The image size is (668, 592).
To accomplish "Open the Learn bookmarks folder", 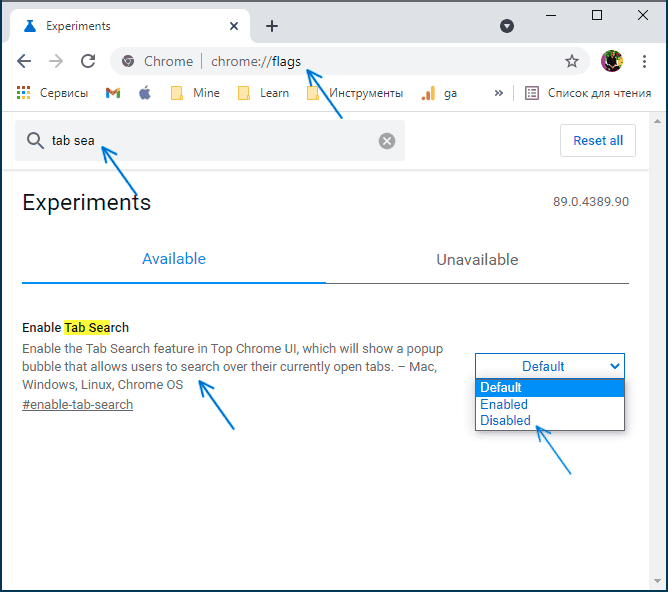I will pyautogui.click(x=263, y=93).
